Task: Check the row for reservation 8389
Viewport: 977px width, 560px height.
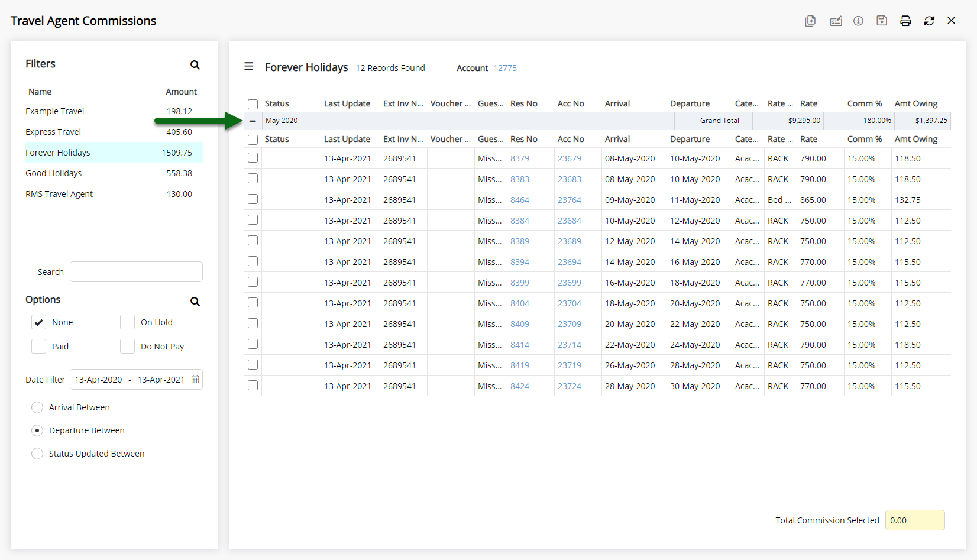Action: (253, 241)
